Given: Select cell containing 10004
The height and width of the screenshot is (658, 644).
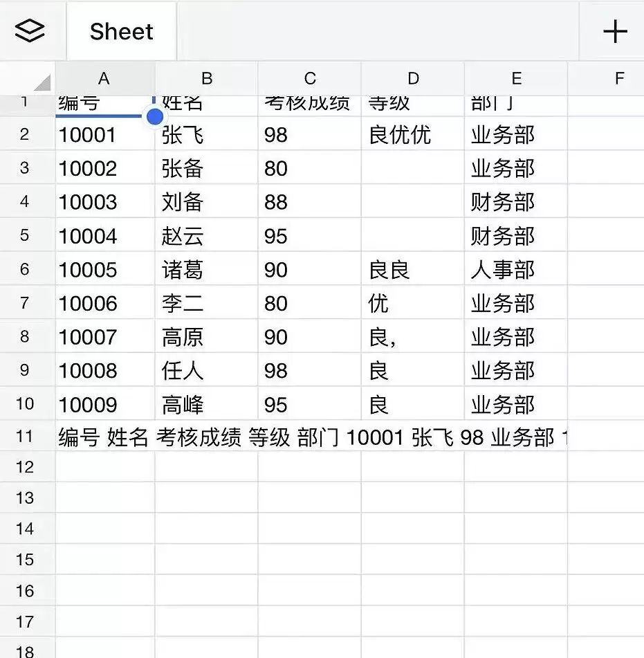Looking at the screenshot, I should [x=105, y=235].
